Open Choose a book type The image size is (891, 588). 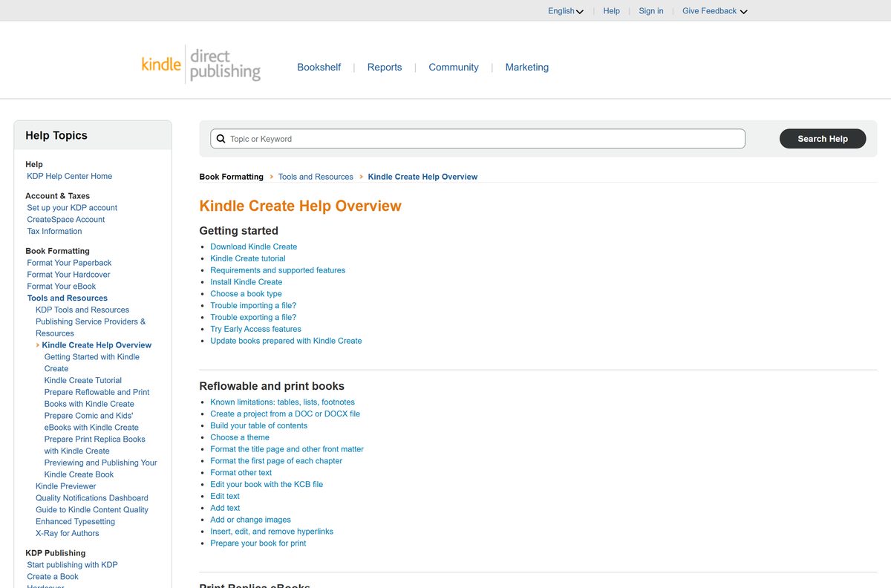247,294
